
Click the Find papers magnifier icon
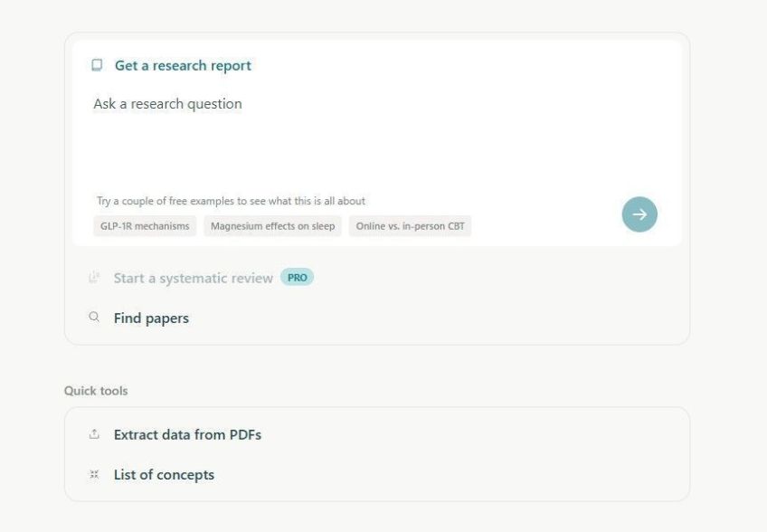pos(94,318)
